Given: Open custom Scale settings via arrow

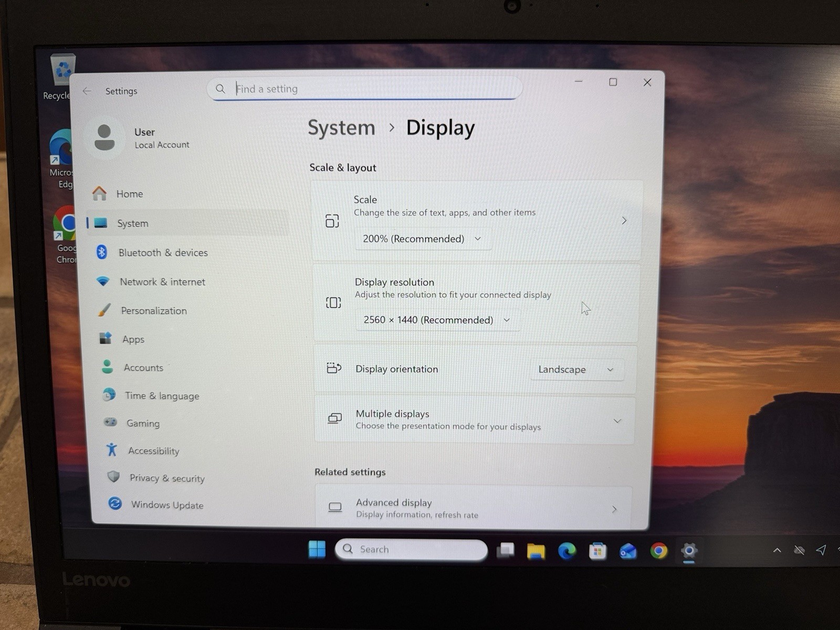Looking at the screenshot, I should (x=624, y=220).
